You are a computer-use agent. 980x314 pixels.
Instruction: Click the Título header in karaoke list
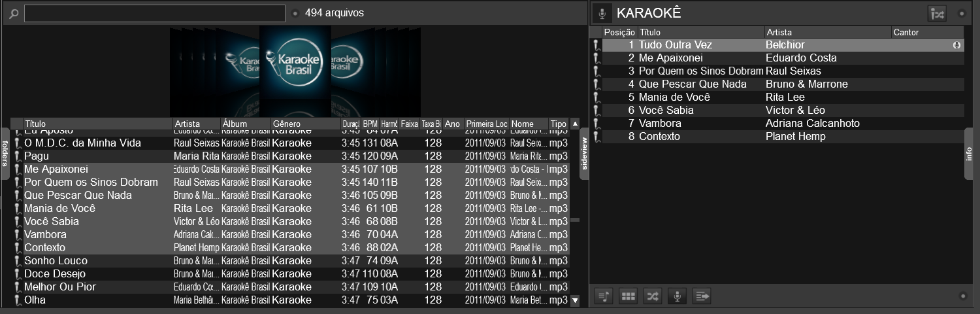point(700,32)
